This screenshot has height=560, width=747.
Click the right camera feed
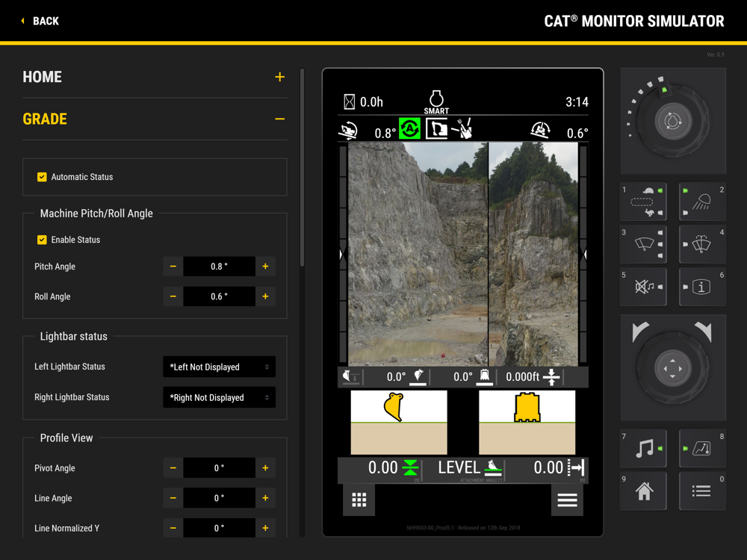pyautogui.click(x=533, y=255)
